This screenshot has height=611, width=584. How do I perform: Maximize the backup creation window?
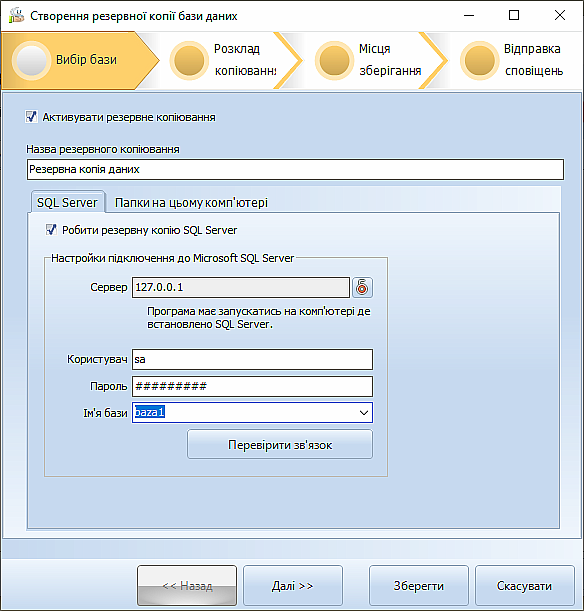pos(514,15)
